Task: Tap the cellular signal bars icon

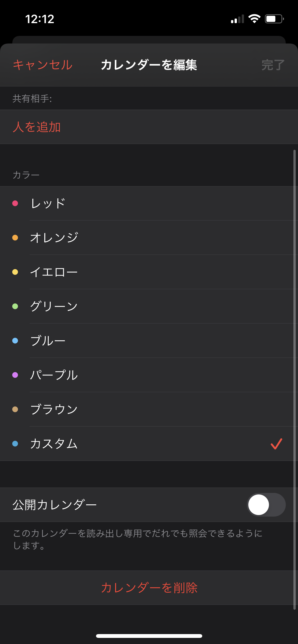Action: coord(237,19)
